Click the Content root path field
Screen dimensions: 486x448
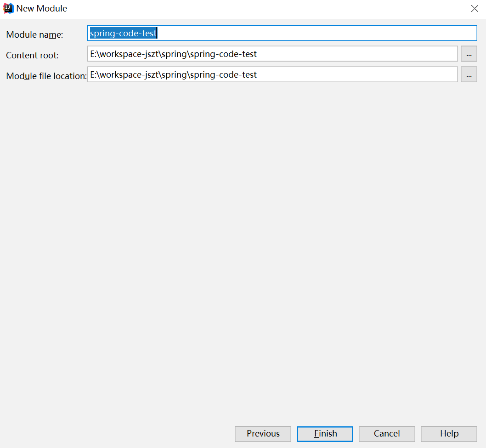point(272,54)
